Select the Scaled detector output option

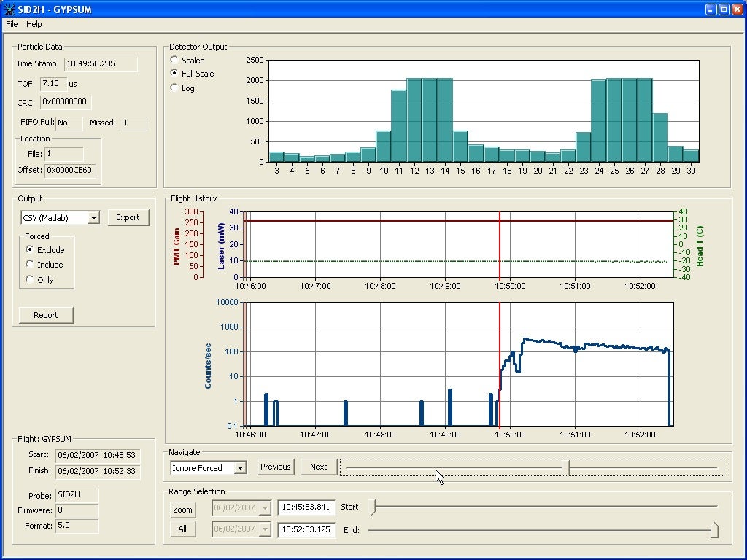tap(174, 60)
